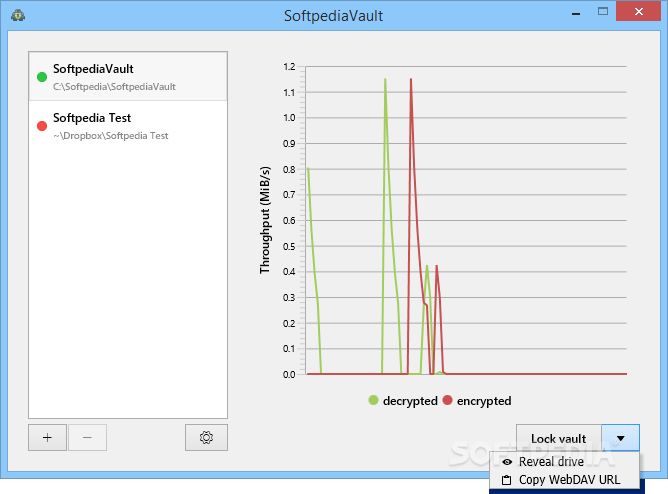Click the 0.0 value on the chart axis

tap(289, 375)
